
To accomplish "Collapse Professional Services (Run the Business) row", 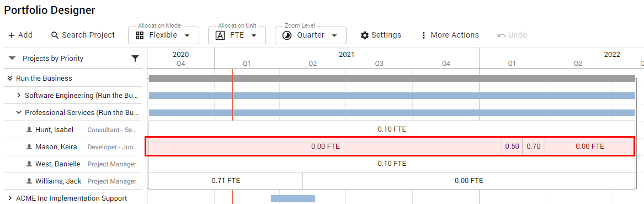I will [x=19, y=112].
